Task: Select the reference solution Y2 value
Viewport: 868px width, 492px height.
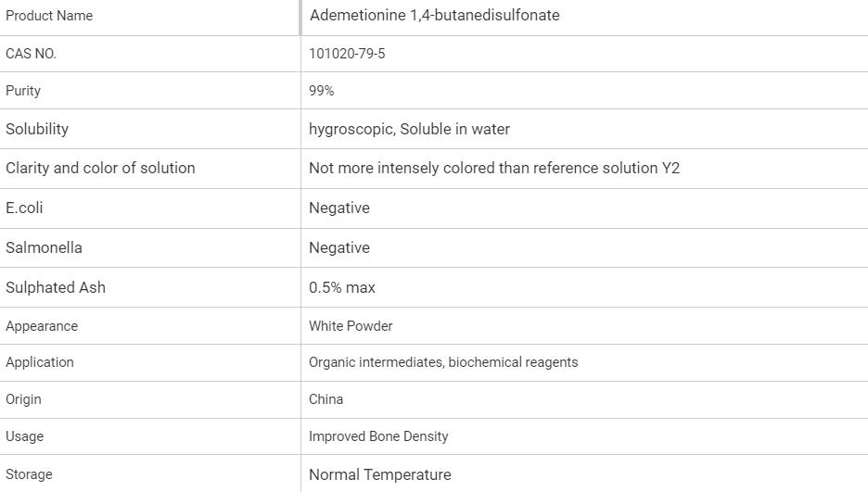Action: (494, 168)
